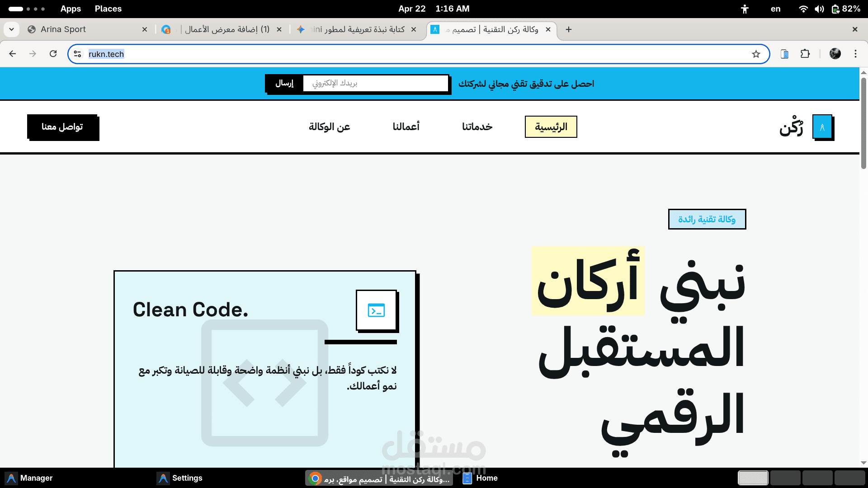Click the rukn.tech address bar
The height and width of the screenshot is (488, 868).
(x=418, y=54)
